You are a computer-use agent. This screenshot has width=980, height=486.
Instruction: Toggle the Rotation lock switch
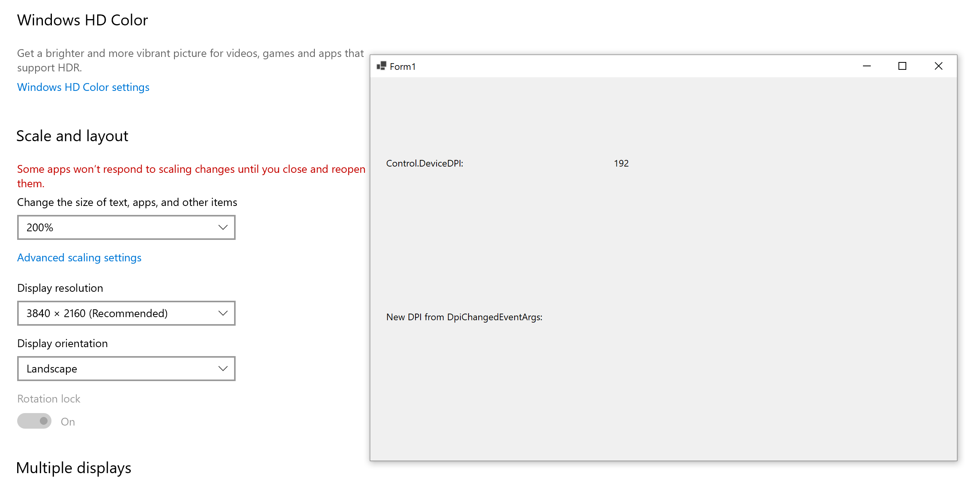(x=34, y=421)
